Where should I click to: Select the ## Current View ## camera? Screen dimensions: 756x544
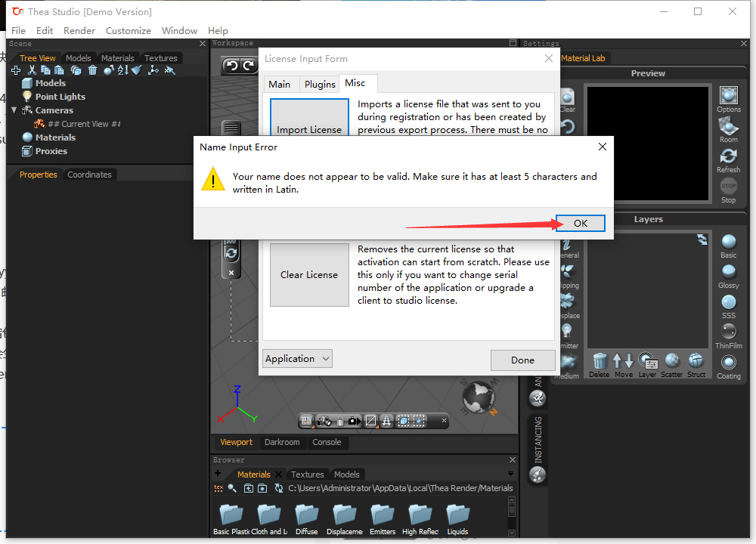78,124
